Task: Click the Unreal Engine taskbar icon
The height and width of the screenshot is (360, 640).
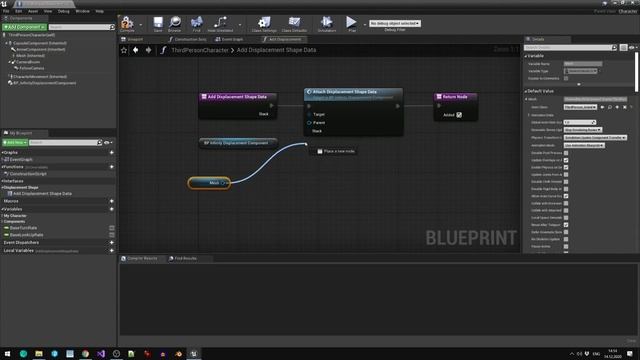Action: click(x=194, y=353)
